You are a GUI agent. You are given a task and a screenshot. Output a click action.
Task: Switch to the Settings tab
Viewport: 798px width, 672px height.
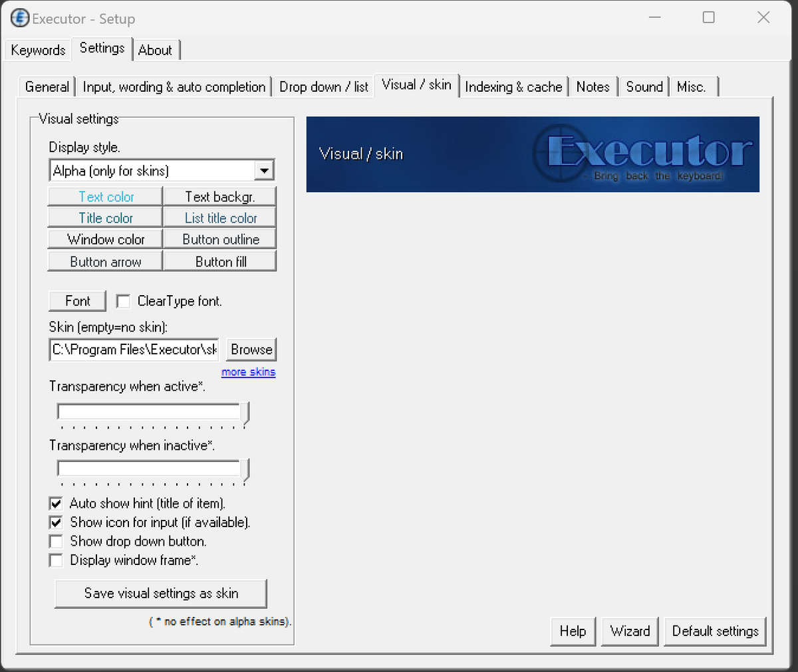pos(102,48)
